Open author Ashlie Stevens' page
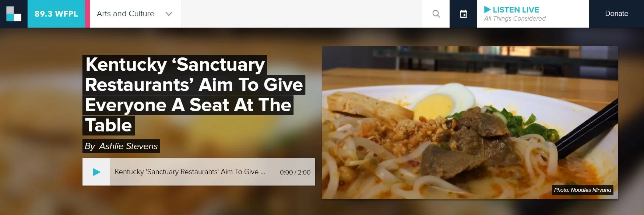 coord(129,146)
